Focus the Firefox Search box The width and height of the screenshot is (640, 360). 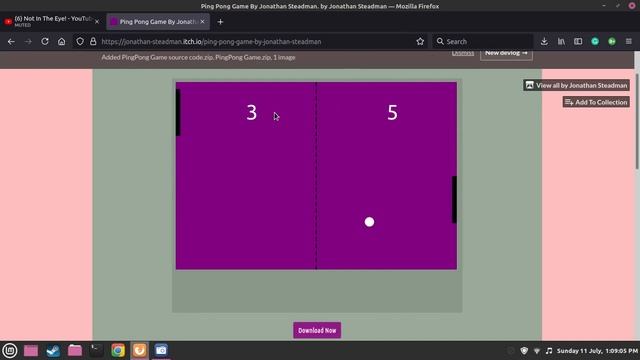(482, 42)
